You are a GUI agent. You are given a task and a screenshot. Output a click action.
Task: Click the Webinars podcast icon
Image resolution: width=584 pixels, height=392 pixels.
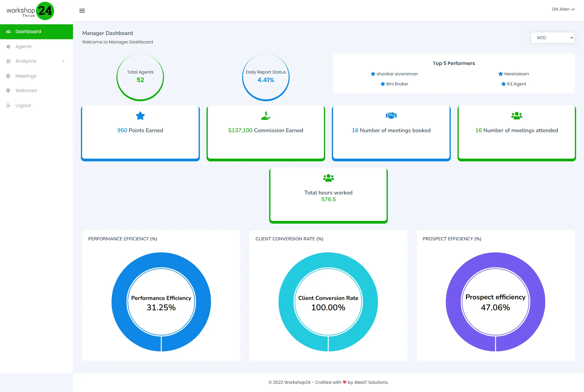[8, 91]
